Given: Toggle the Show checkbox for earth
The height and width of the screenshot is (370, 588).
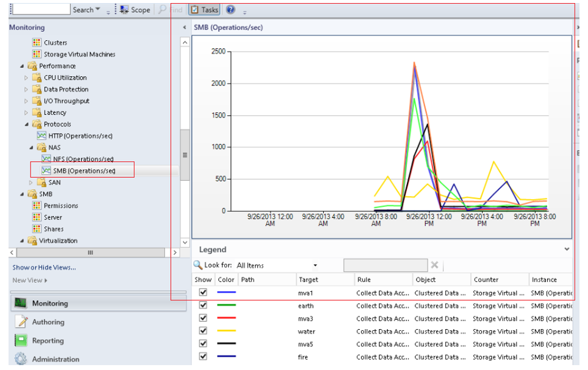Looking at the screenshot, I should click(x=203, y=305).
